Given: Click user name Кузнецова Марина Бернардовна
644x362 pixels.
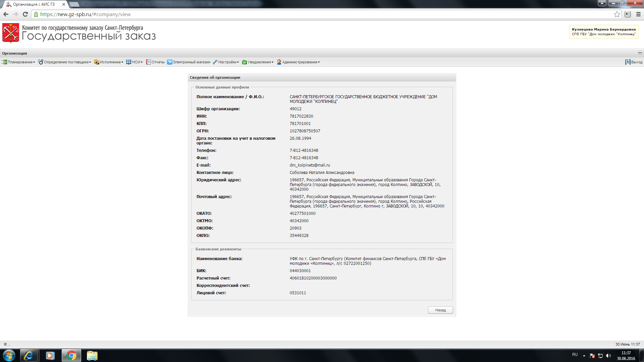Looking at the screenshot, I should (603, 29).
